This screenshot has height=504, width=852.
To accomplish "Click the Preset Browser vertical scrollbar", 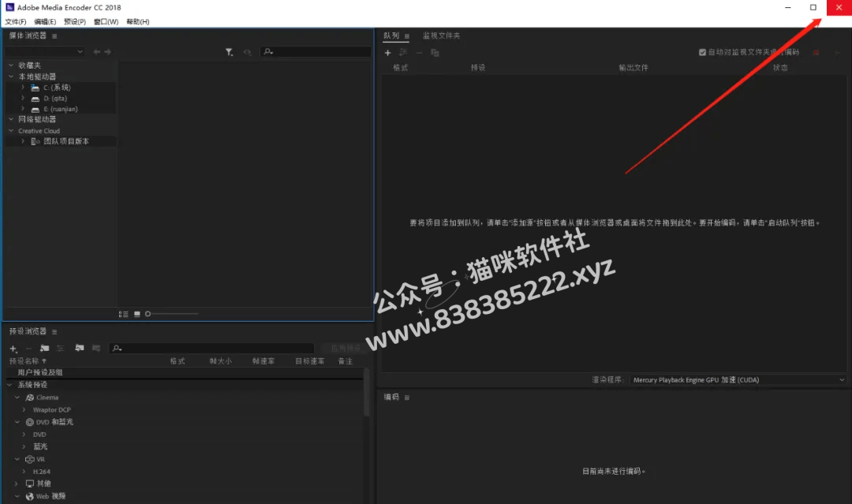I will coord(367,392).
